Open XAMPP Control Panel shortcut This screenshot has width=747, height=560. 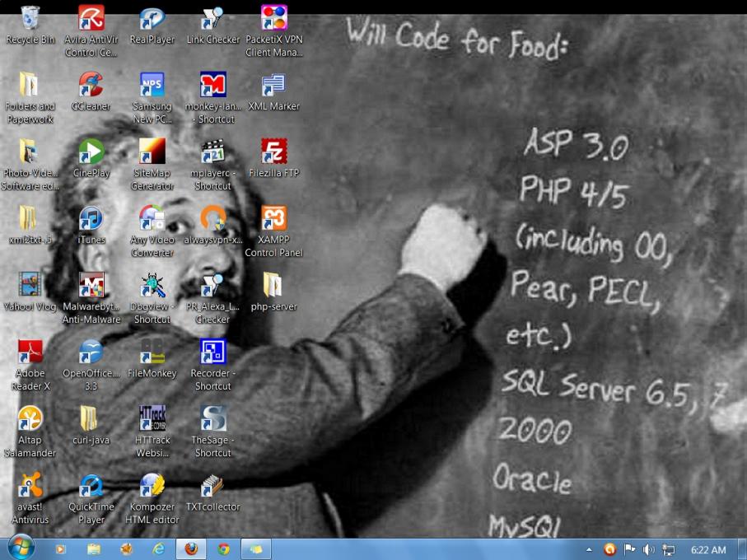[x=274, y=218]
